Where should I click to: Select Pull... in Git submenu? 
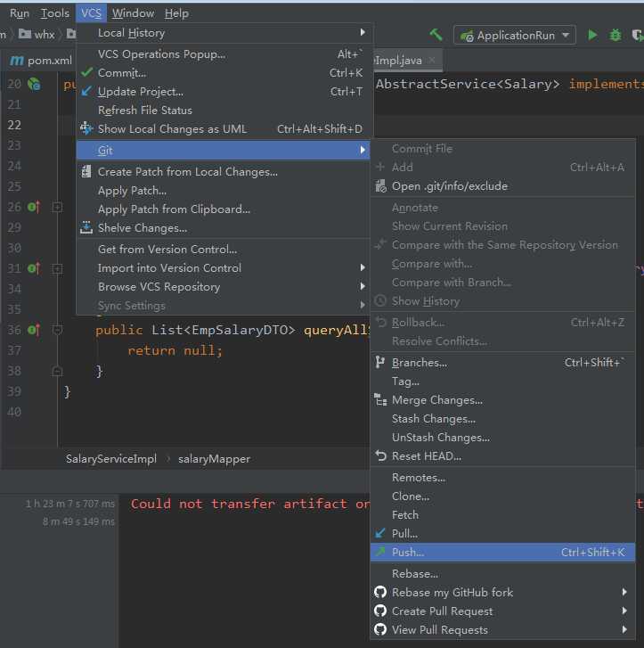point(502,534)
